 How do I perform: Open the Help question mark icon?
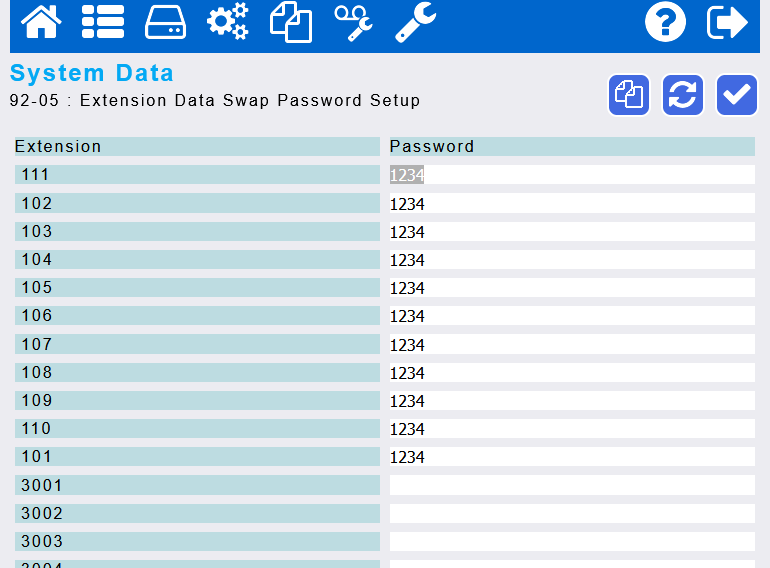tap(665, 22)
